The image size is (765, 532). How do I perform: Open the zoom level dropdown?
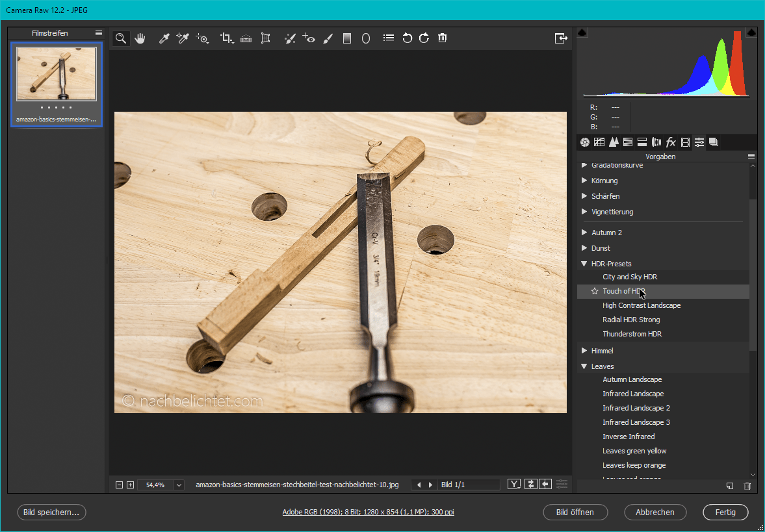tap(179, 485)
